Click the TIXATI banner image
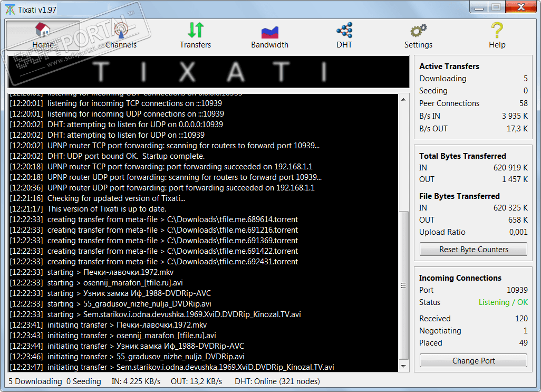 209,72
